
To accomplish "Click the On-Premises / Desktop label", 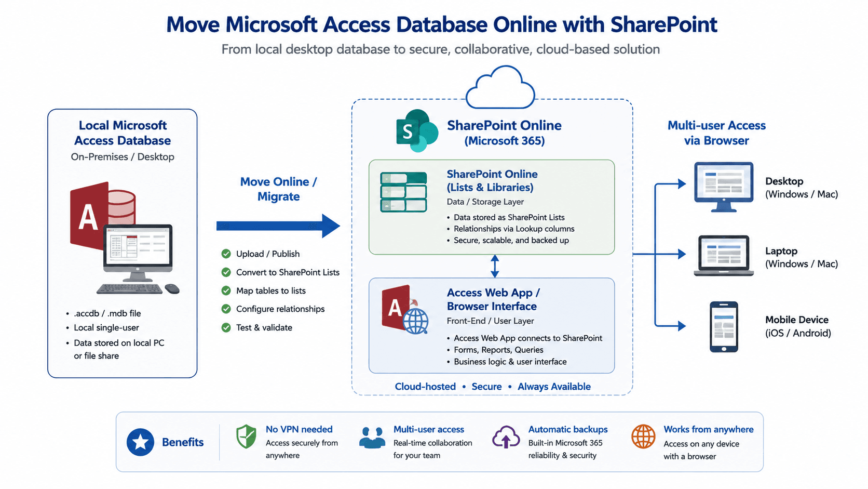I will 123,157.
